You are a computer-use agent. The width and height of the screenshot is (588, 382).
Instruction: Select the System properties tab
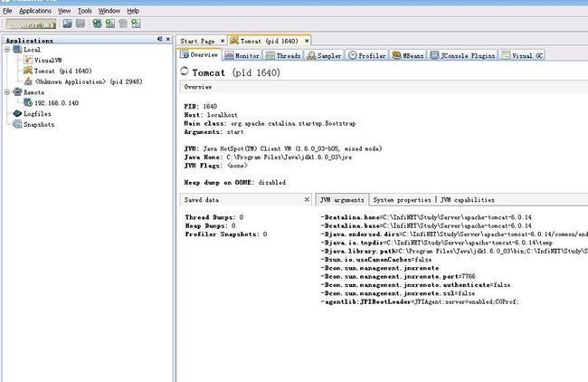(x=402, y=200)
